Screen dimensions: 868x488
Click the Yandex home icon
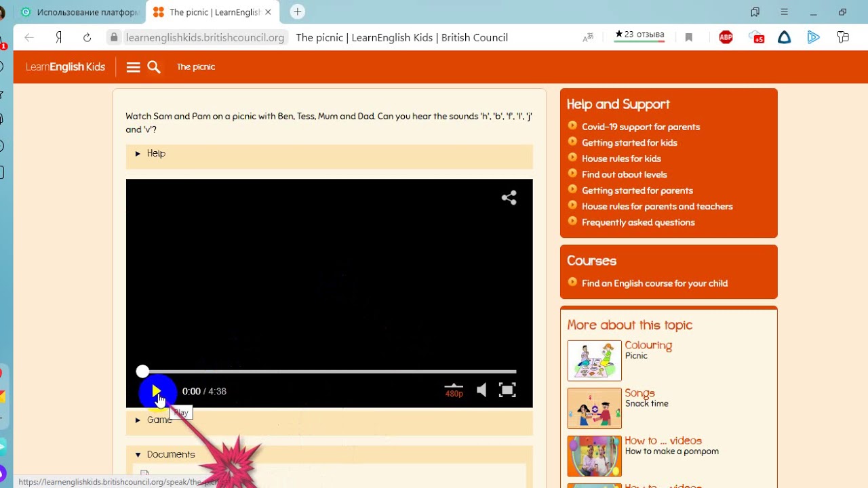point(59,38)
